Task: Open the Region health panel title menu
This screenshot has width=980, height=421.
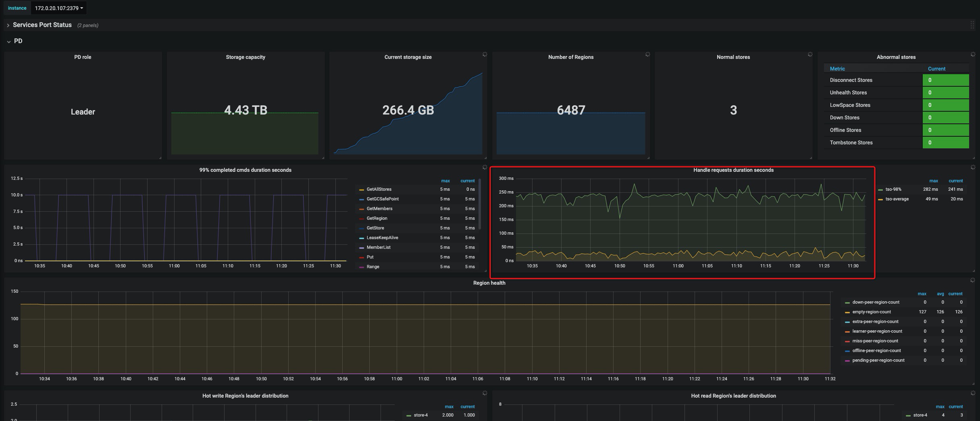Action: click(489, 283)
